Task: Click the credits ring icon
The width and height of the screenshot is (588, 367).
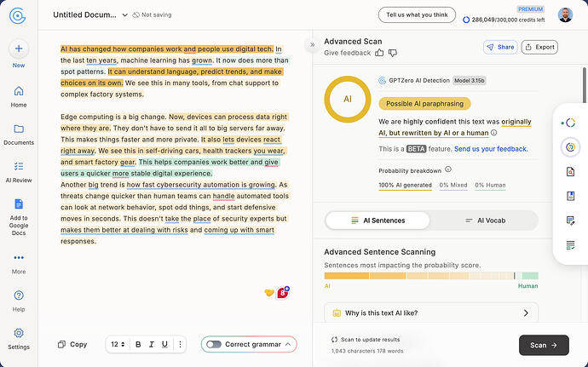Action: 466,20
